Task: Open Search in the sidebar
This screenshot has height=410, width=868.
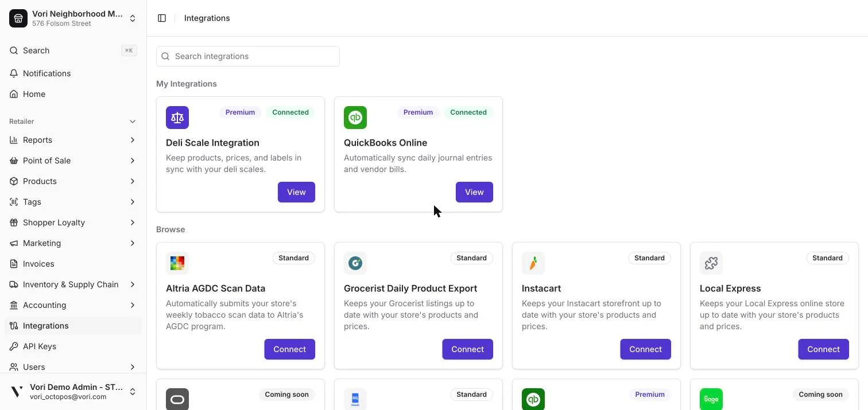Action: point(73,50)
